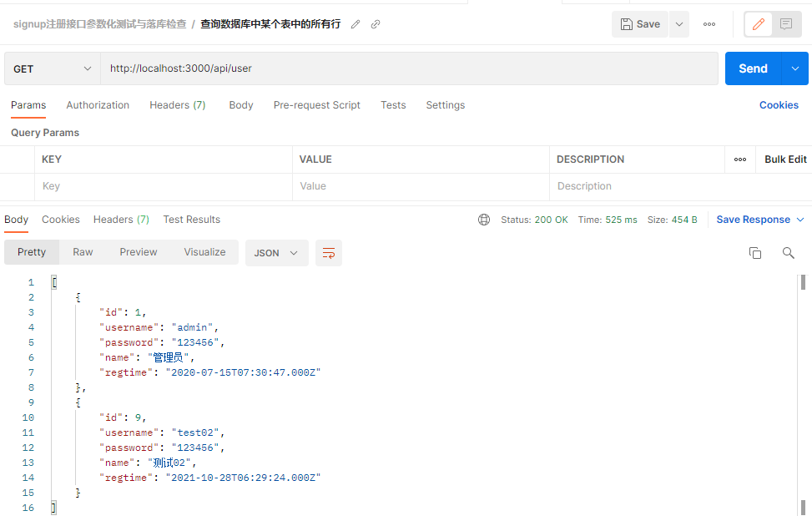Open the JSON format dropdown
This screenshot has height=516, width=812.
coord(276,253)
